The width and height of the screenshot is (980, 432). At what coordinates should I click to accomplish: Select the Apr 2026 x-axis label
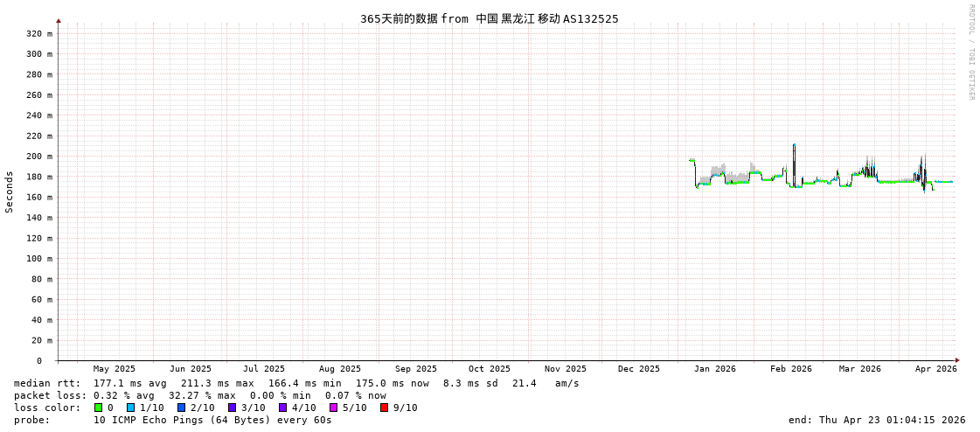935,369
